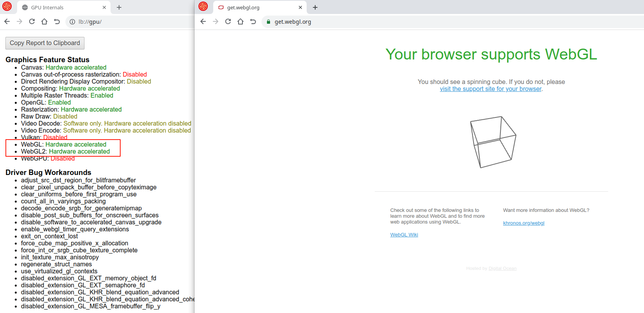Click 'enable_webgl_timer_query_extensions' entry
Image resolution: width=644 pixels, height=313 pixels.
coord(75,229)
